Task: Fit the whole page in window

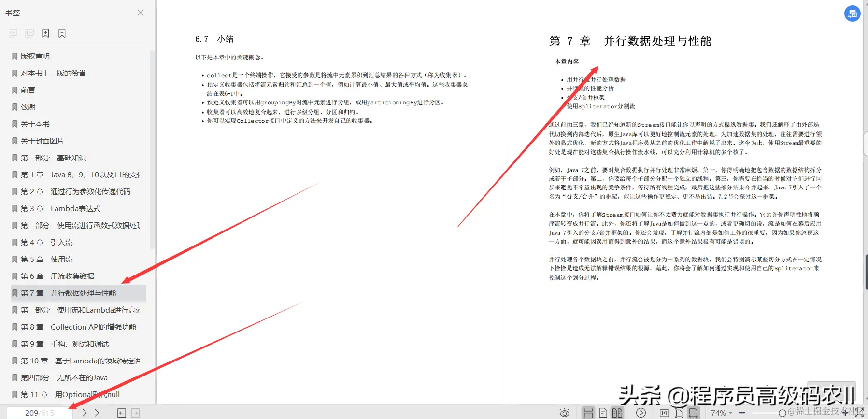Action: click(679, 413)
